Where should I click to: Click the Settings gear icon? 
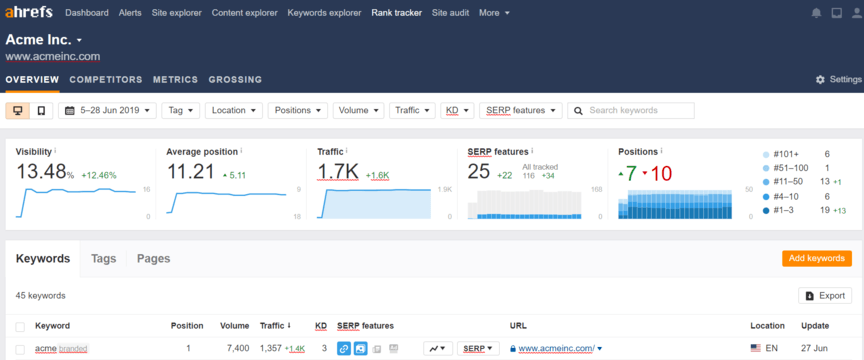pos(820,79)
